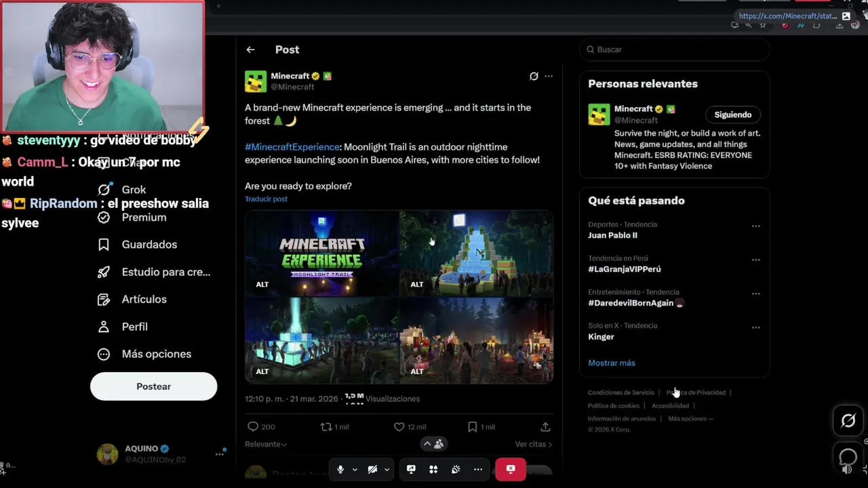Click the rocket icon for creator studio
Image resolution: width=868 pixels, height=488 pixels.
[x=104, y=272]
